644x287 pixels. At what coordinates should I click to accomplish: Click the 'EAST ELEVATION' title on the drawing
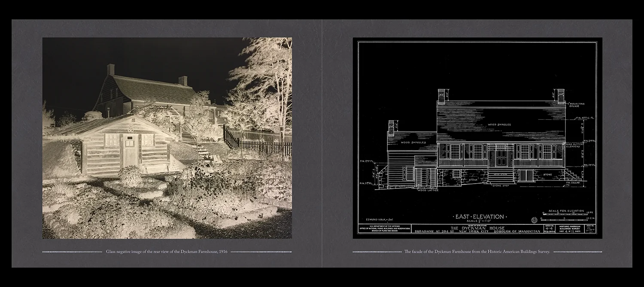[x=480, y=217]
